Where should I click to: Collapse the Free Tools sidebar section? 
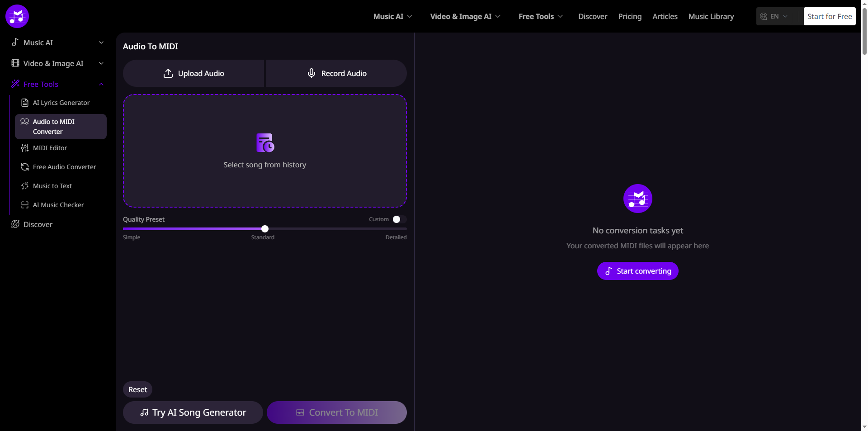101,84
